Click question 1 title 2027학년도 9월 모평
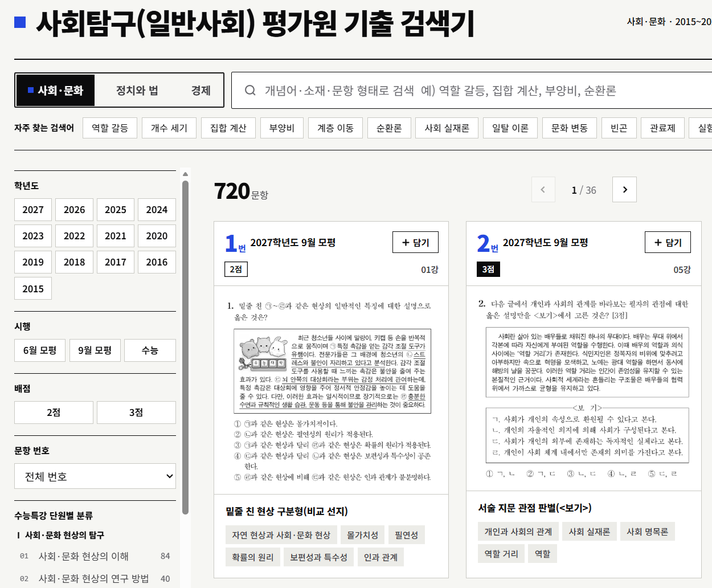Viewport: 712px width, 588px height. coord(293,243)
